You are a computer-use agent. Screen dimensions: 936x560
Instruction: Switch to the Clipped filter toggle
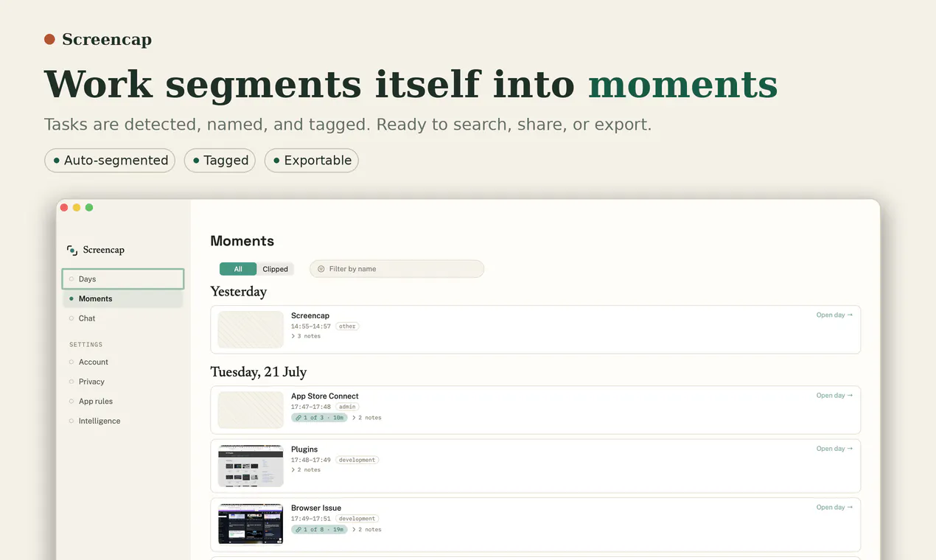(276, 269)
